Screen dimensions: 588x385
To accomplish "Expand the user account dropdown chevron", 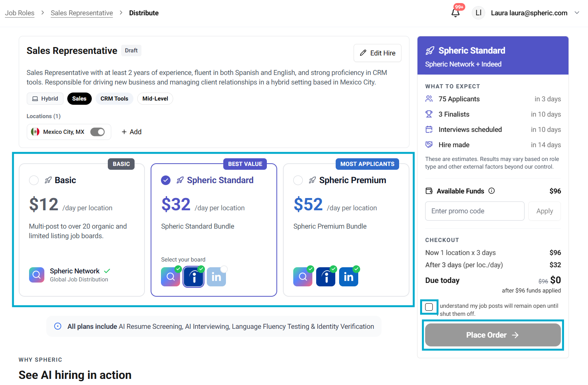I will pos(577,13).
